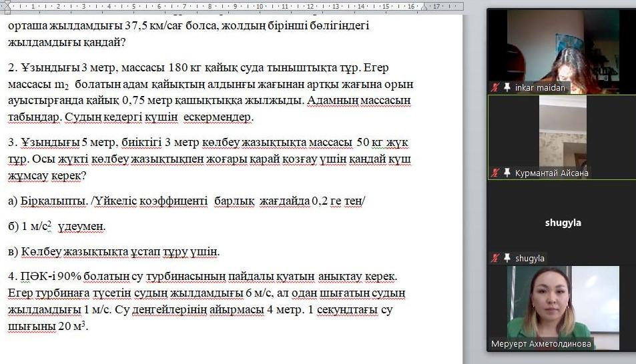Click the Меруерт Ахметолдинова name label
Screen dimensions: 636x364
click(541, 344)
